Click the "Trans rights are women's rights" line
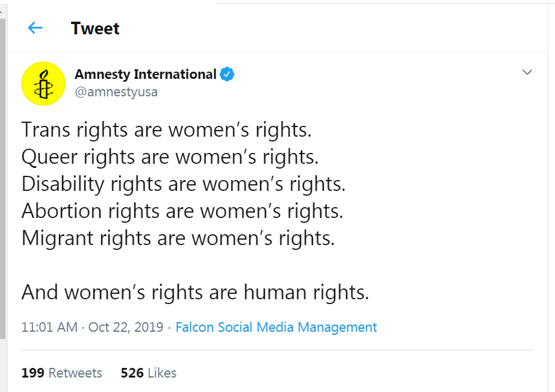The height and width of the screenshot is (392, 555). 167,129
